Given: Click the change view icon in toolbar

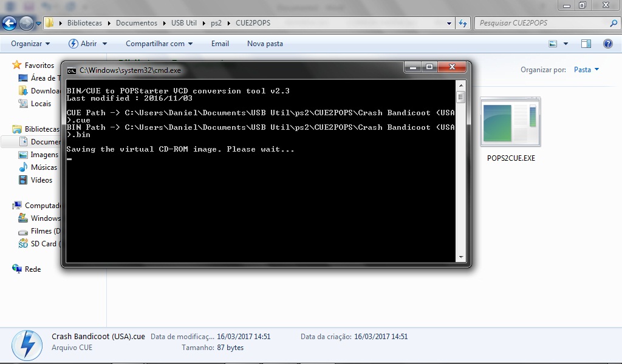Looking at the screenshot, I should click(x=553, y=44).
